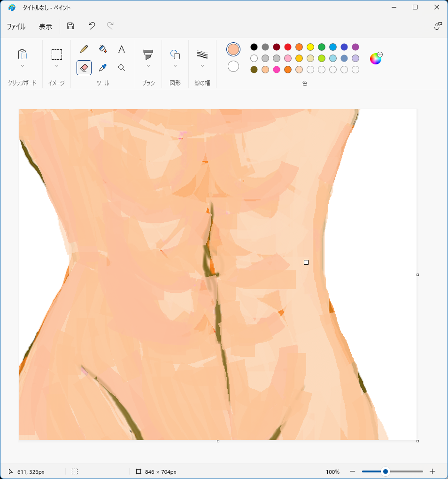Select the Color 1 foreground circle

click(x=233, y=49)
